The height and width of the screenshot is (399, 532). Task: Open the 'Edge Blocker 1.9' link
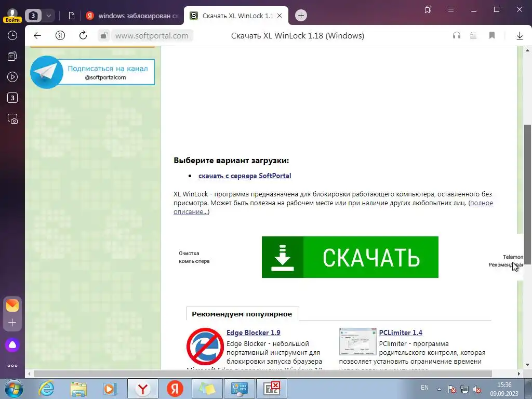(x=254, y=332)
